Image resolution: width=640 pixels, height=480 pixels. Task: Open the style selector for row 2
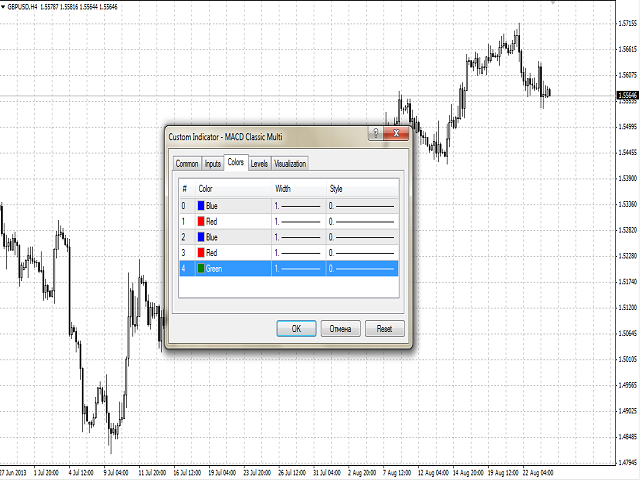tap(362, 237)
